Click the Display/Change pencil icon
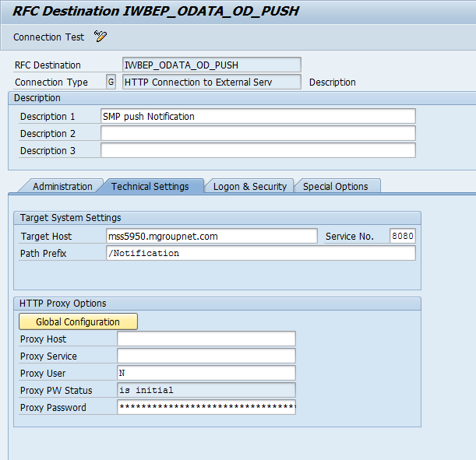 pyautogui.click(x=100, y=37)
